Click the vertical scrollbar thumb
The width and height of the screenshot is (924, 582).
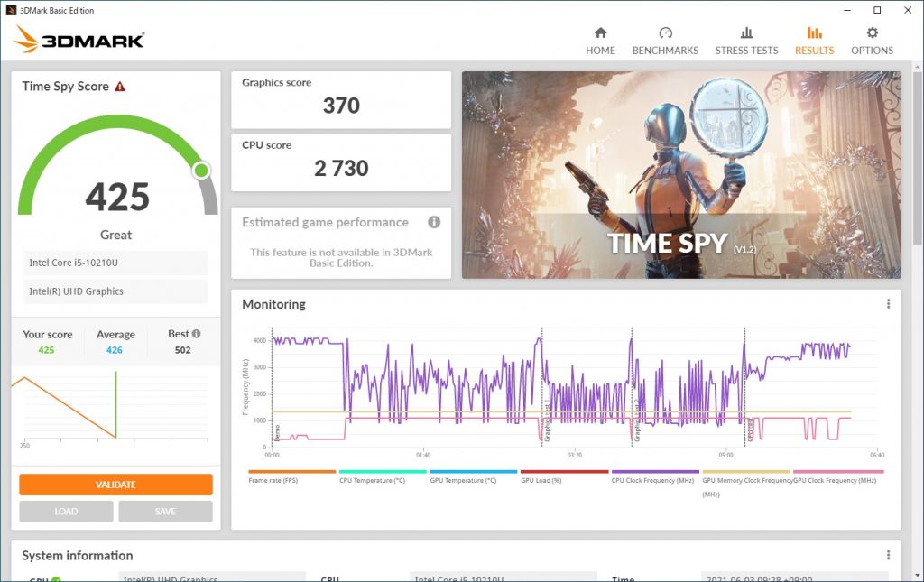point(918,159)
